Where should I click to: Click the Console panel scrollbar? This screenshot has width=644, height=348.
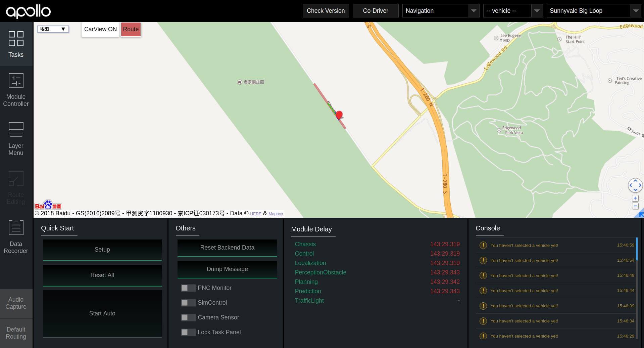coord(637,249)
